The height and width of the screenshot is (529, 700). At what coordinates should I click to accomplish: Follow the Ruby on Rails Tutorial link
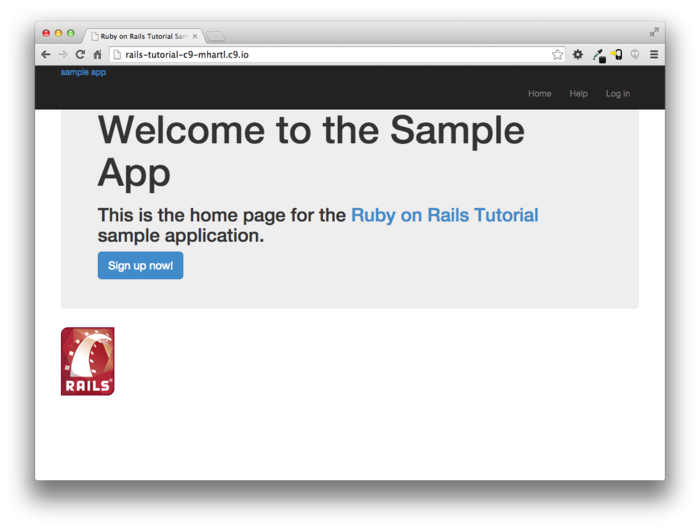(445, 215)
